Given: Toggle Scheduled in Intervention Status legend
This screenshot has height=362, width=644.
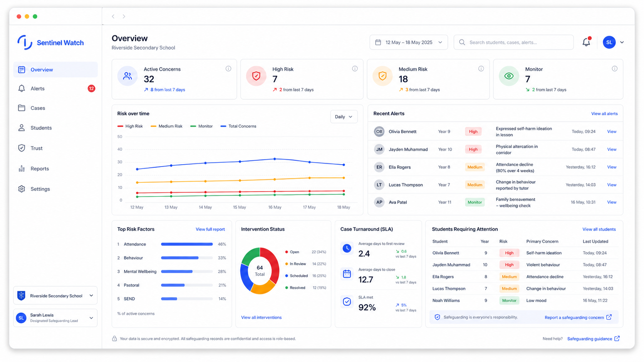Looking at the screenshot, I should pyautogui.click(x=305, y=276).
